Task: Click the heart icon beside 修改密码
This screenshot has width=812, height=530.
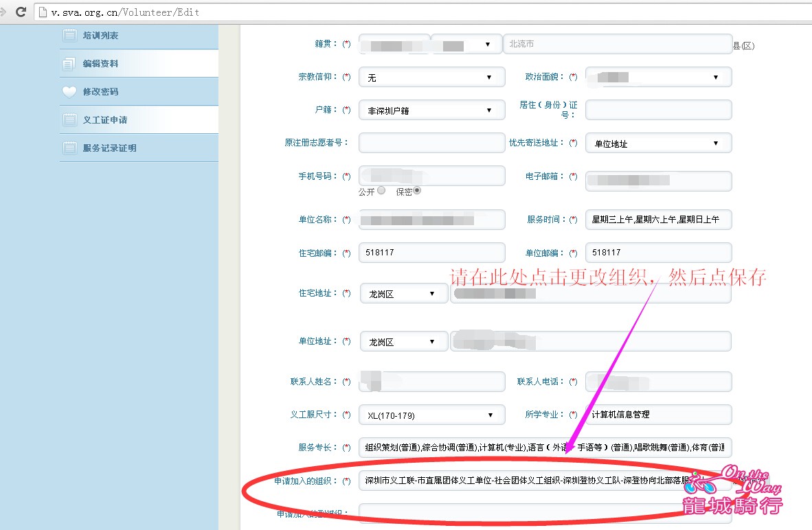Action: click(x=69, y=92)
